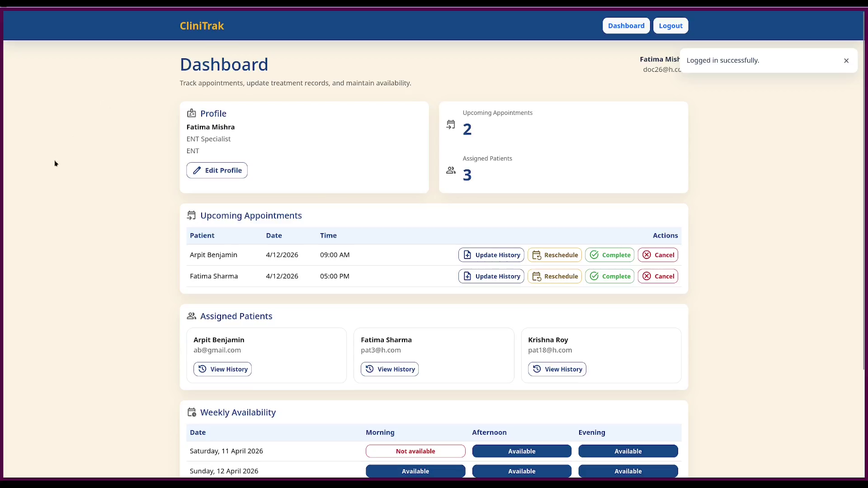Update History for Arpit Benjamin's appointment
The image size is (868, 488).
click(491, 255)
